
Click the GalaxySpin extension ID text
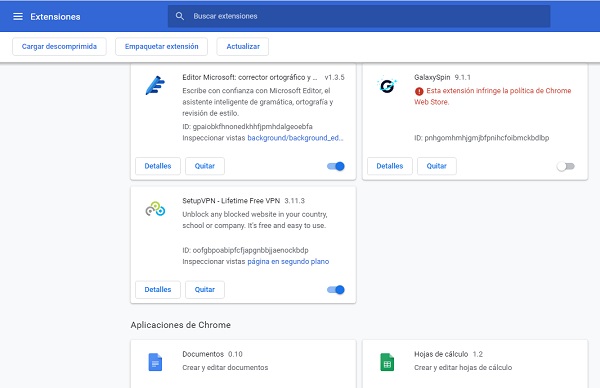(481, 138)
